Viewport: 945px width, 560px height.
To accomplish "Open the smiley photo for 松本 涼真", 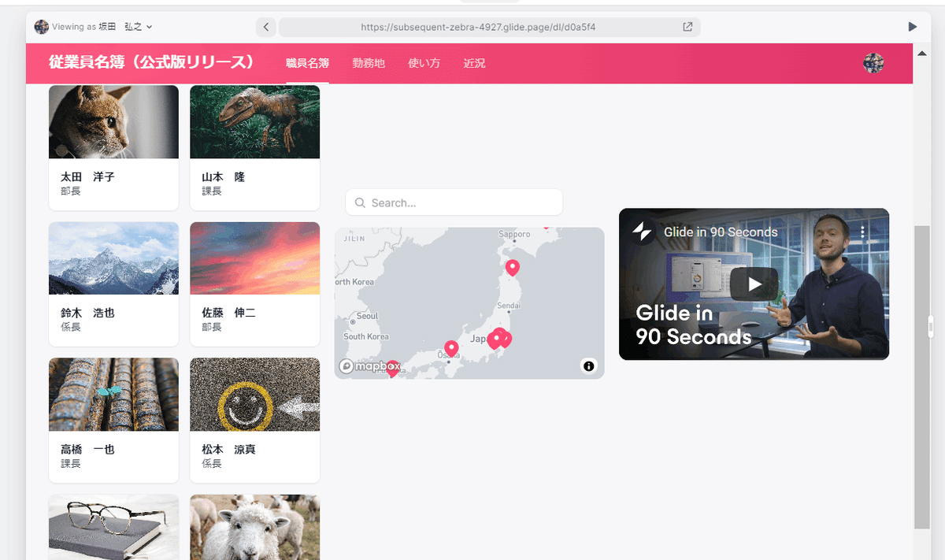I will [255, 395].
